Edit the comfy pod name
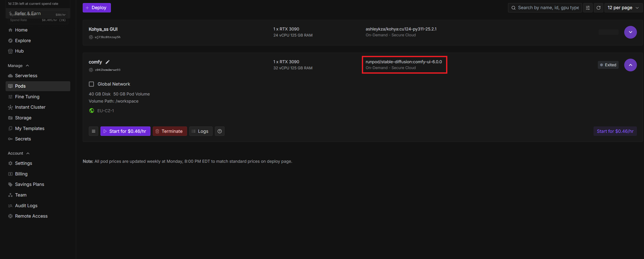 108,62
